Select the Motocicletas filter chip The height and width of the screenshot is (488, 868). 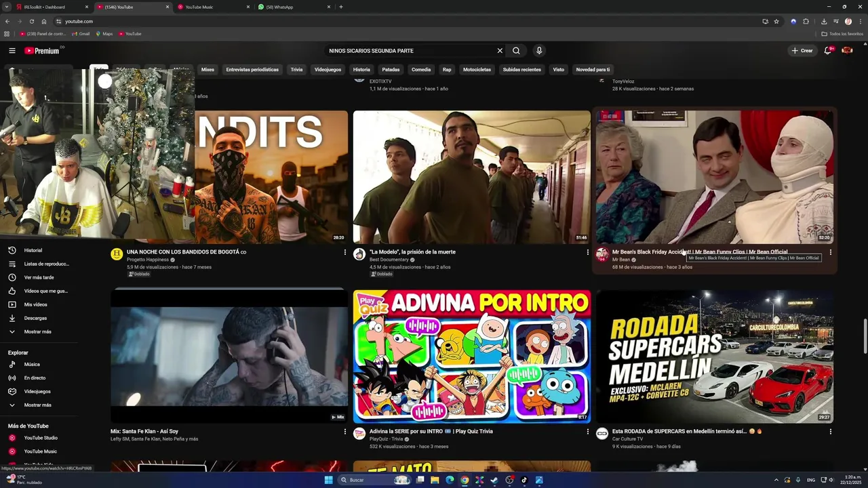pos(477,69)
